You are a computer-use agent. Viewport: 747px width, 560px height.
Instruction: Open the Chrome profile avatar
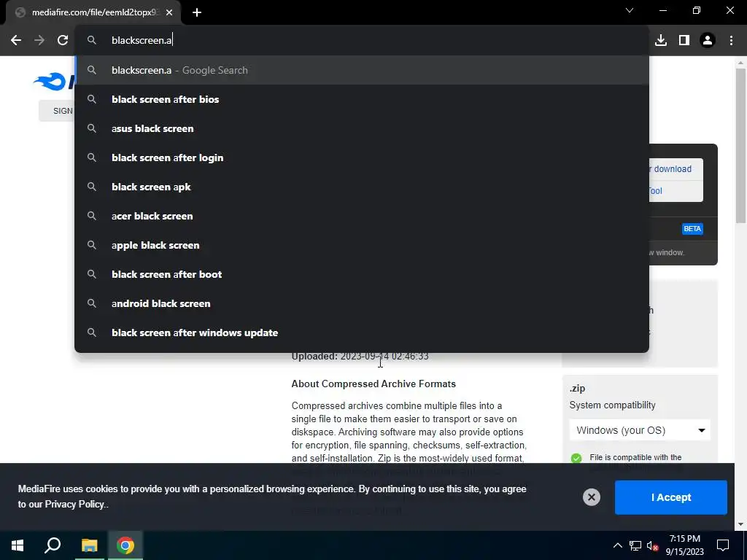(x=708, y=40)
